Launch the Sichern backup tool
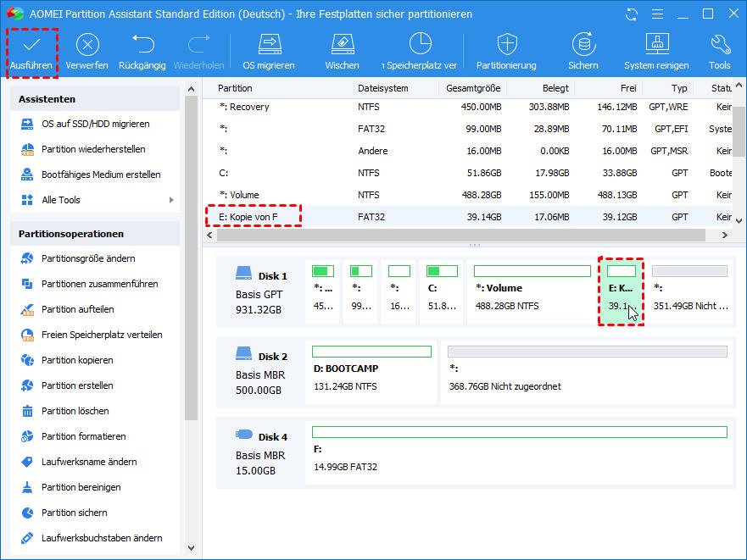747x560 pixels. tap(583, 45)
